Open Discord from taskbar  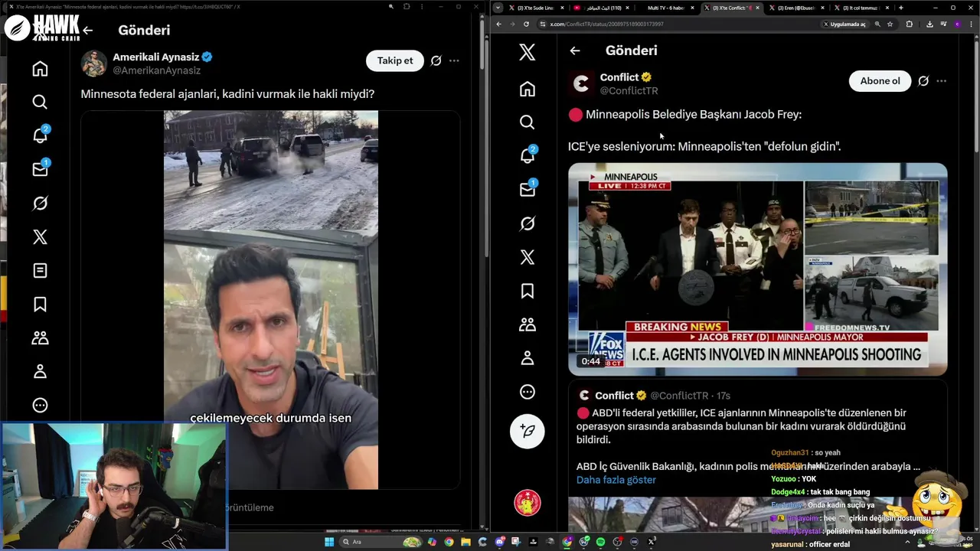click(x=499, y=542)
